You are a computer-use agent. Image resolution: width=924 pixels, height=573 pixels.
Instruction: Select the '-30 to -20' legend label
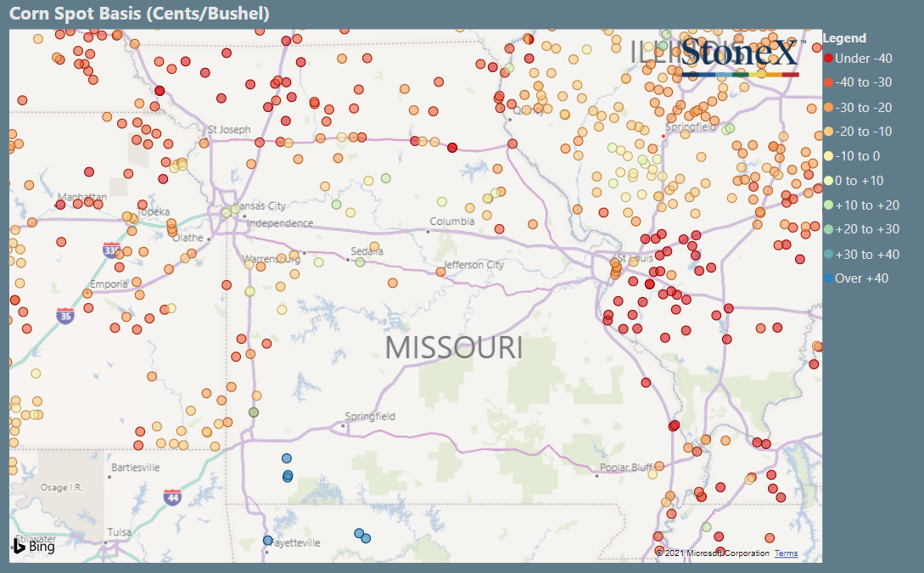pos(863,107)
